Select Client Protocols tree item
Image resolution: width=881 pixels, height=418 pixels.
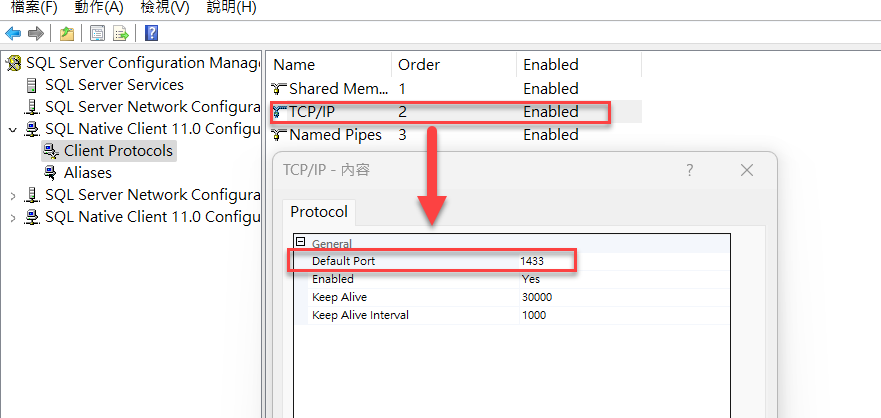[x=119, y=151]
